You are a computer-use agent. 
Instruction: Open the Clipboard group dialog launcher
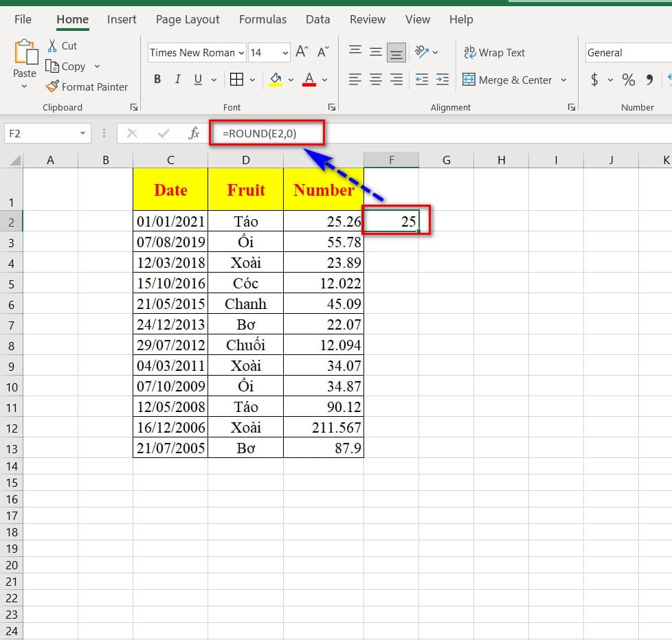click(x=134, y=107)
